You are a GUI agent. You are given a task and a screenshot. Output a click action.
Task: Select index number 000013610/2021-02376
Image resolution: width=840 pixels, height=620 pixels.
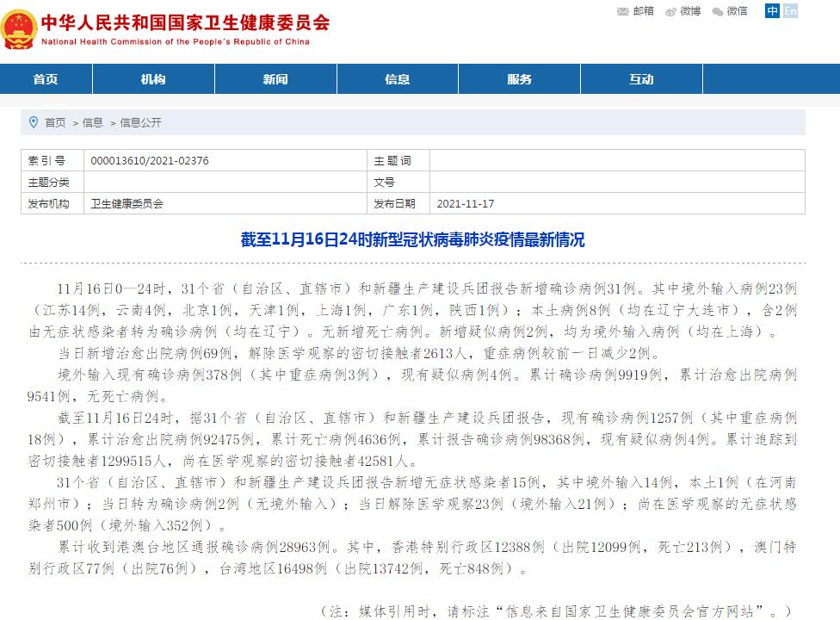150,160
